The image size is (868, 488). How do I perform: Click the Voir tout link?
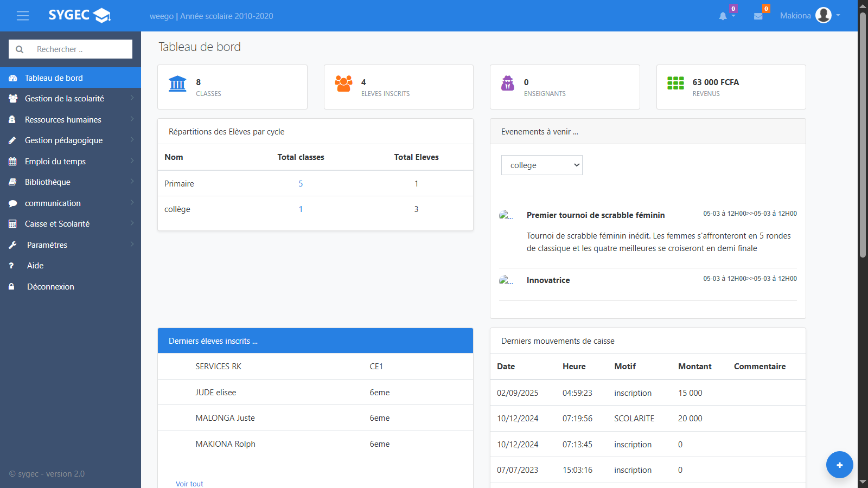189,484
